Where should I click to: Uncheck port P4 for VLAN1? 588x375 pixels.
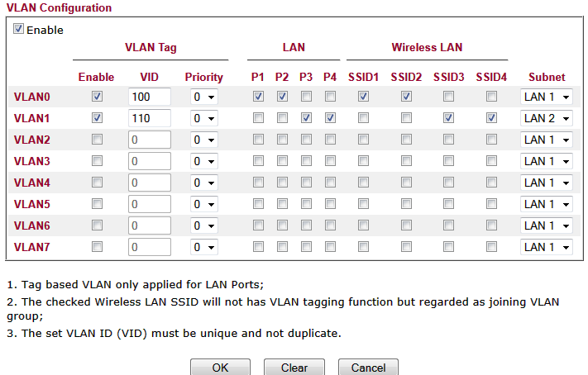[330, 118]
